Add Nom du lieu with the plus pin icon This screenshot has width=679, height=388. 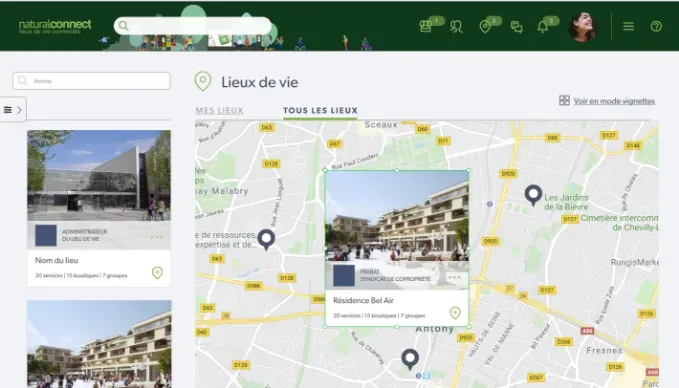tap(157, 273)
